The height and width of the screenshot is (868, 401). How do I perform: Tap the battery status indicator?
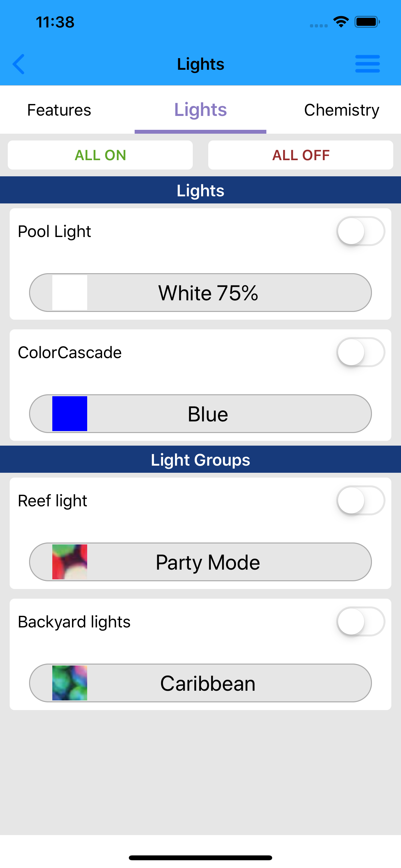(x=367, y=22)
